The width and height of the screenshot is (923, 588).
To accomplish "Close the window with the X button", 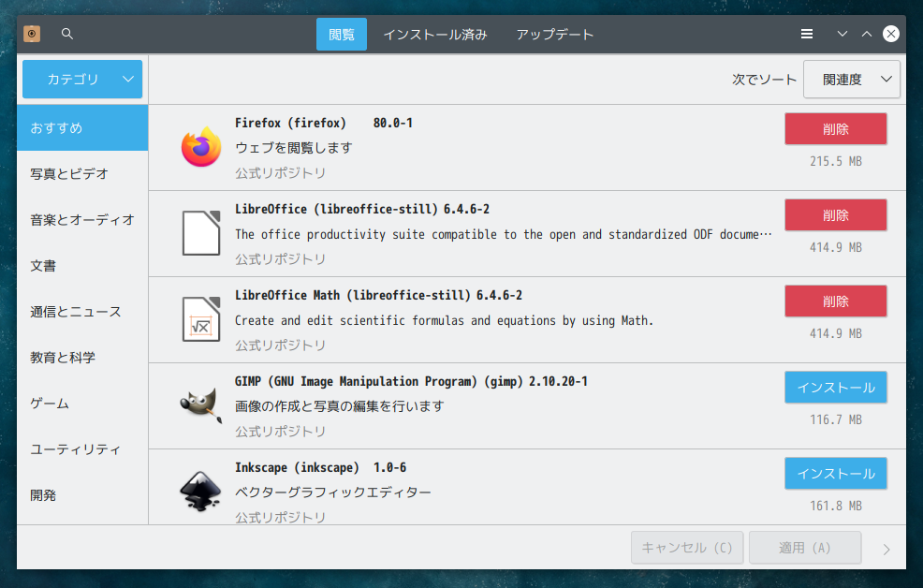I will tap(891, 34).
